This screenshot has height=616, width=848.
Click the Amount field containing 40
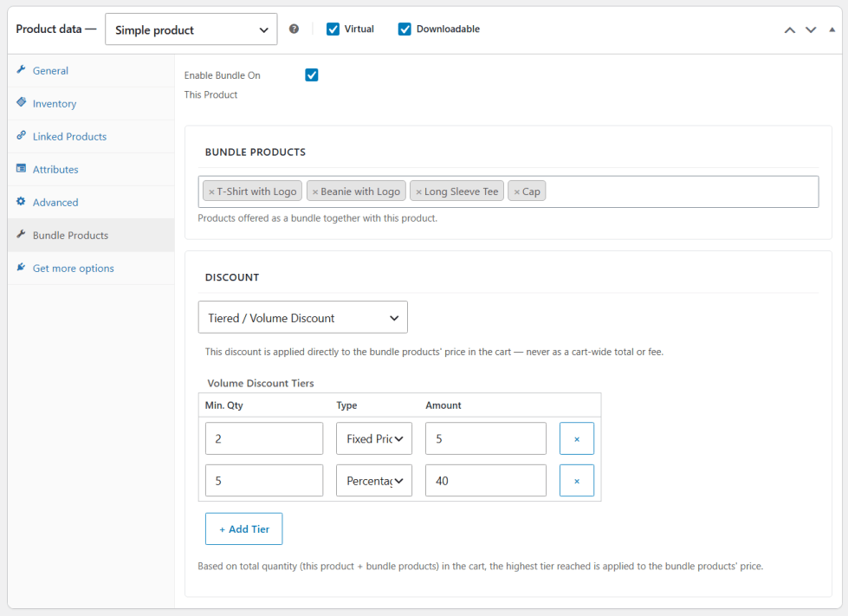point(486,480)
